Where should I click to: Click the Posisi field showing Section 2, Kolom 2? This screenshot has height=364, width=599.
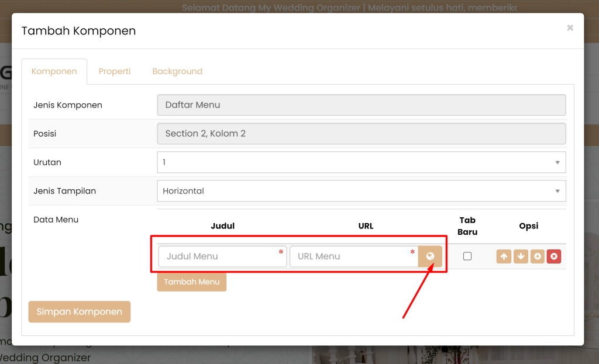click(x=361, y=134)
